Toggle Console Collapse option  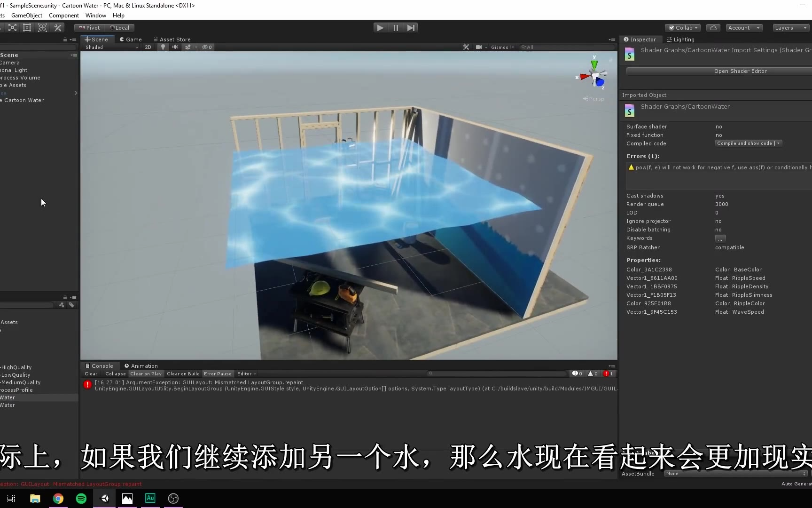(116, 374)
